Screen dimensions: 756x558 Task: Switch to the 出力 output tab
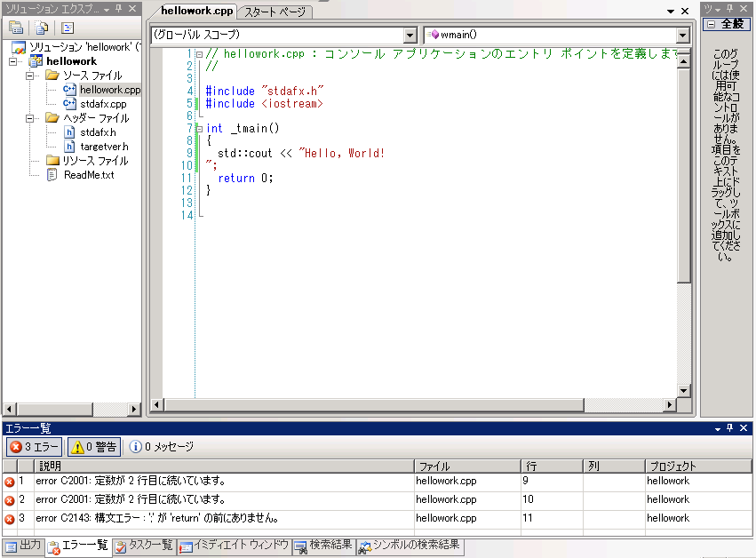23,546
